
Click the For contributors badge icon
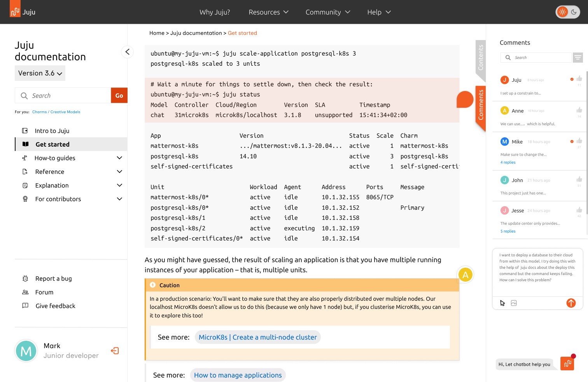25,199
